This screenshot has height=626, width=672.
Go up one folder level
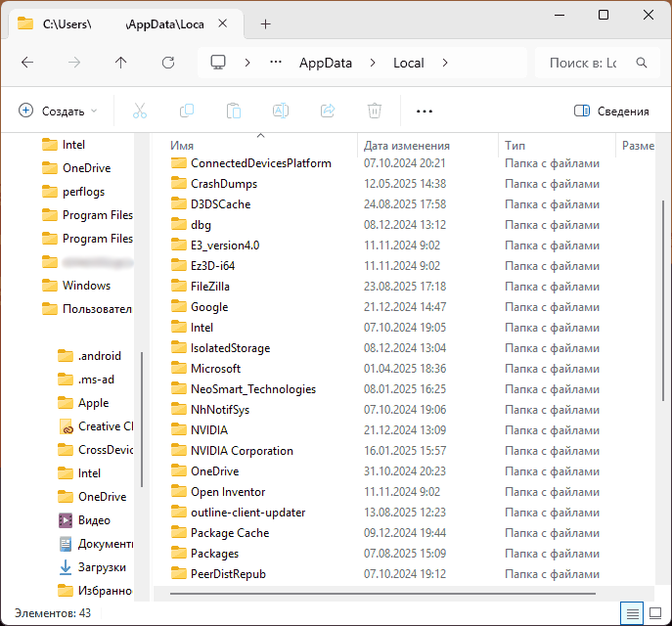121,63
